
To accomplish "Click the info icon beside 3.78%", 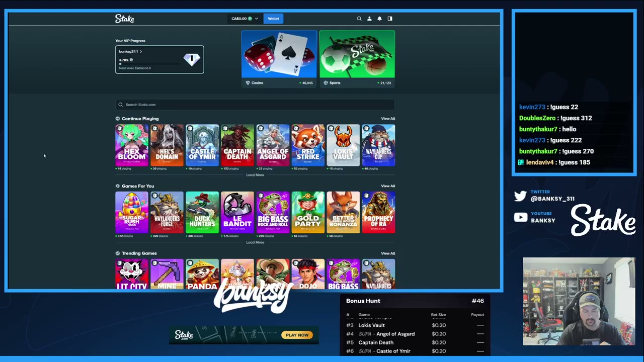I will [131, 60].
